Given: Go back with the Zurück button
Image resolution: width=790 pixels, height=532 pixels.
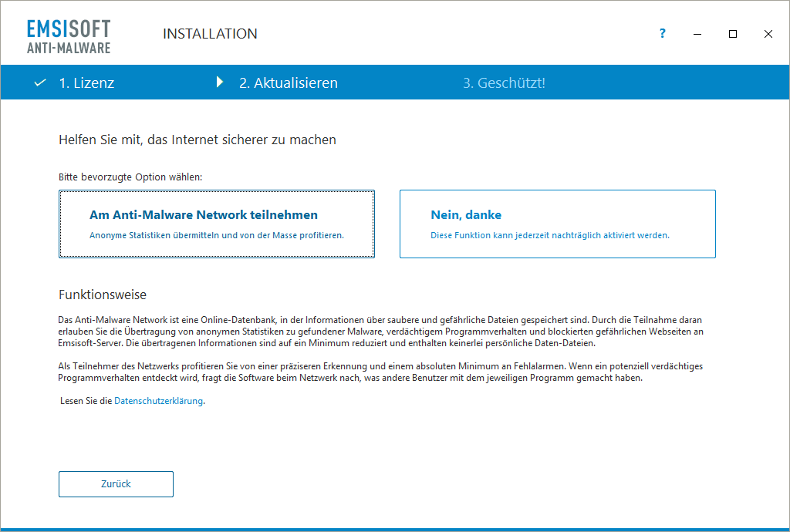Looking at the screenshot, I should tap(116, 484).
